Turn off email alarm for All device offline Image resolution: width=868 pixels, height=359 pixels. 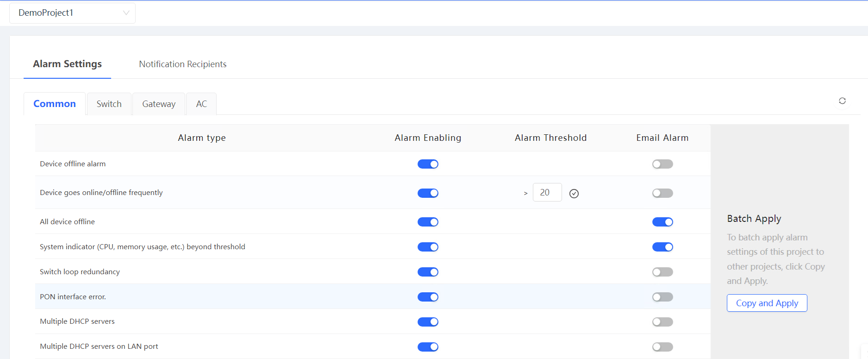pos(662,222)
